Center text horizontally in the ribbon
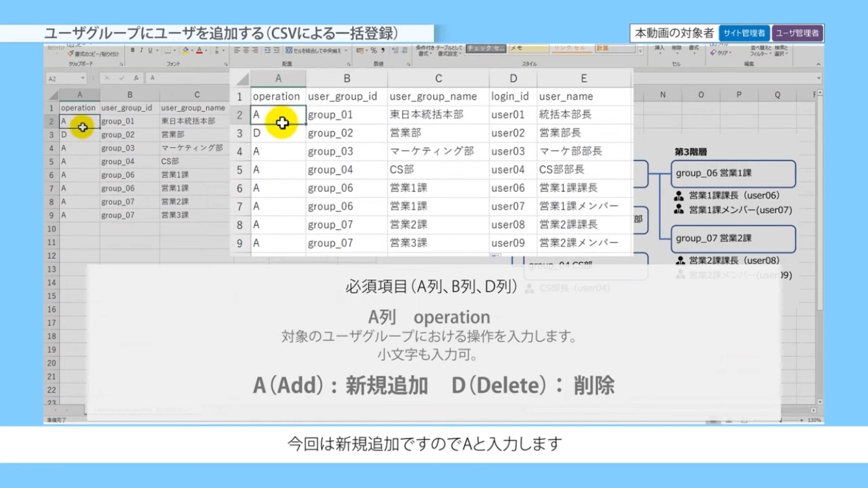868x488 pixels. (246, 50)
